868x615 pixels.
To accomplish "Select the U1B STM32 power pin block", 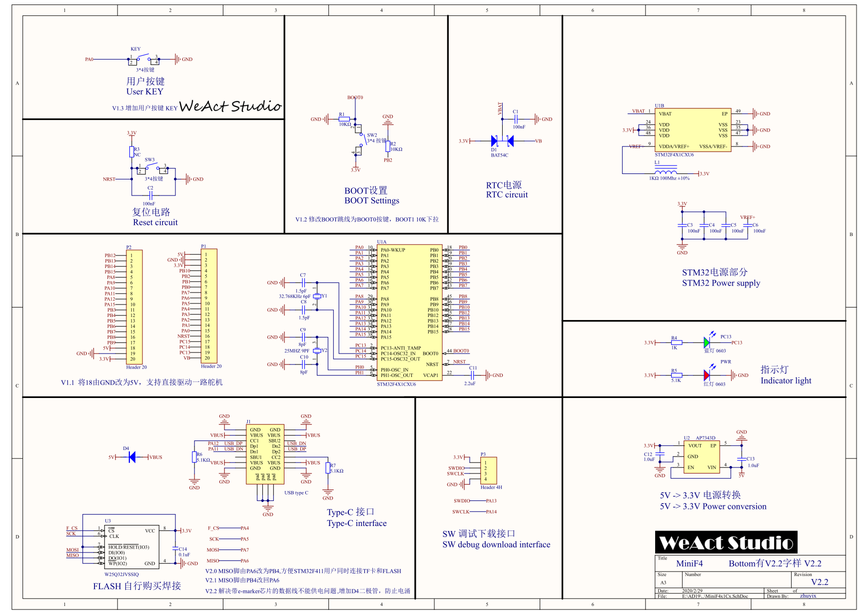I will pyautogui.click(x=693, y=130).
